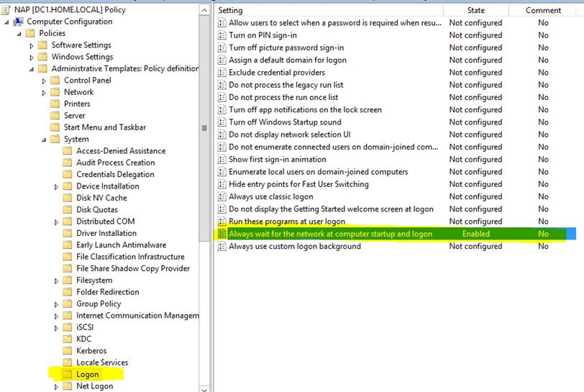Select the Audit Process Creation folder

pos(116,163)
